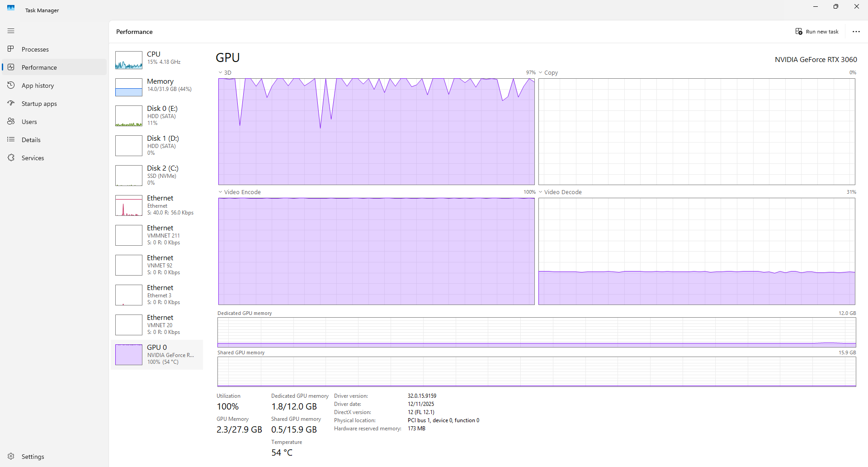
Task: Select Disk 0 (E:) performance item
Action: (x=157, y=116)
